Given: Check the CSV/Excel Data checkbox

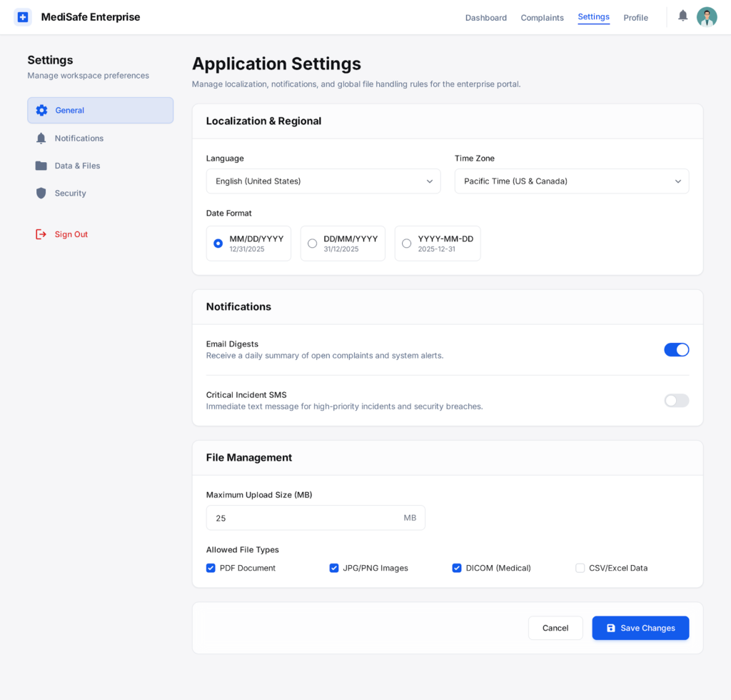Looking at the screenshot, I should click(x=580, y=569).
